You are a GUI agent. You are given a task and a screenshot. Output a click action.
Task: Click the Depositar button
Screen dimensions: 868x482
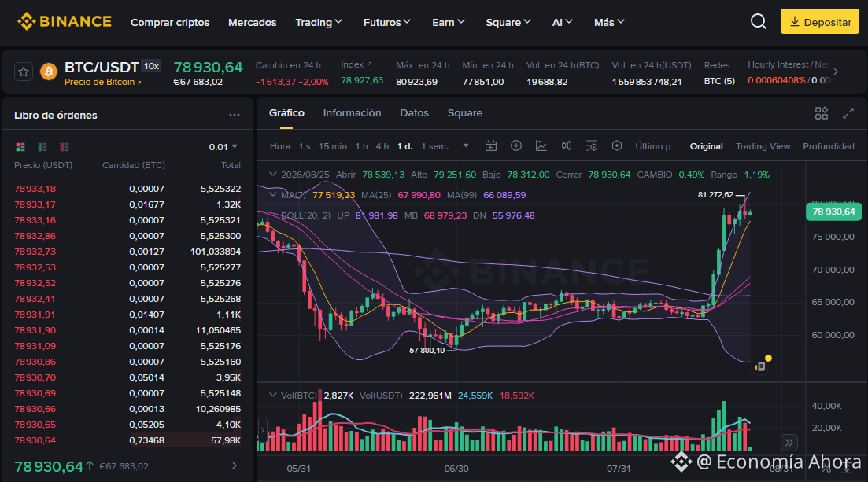tap(820, 21)
